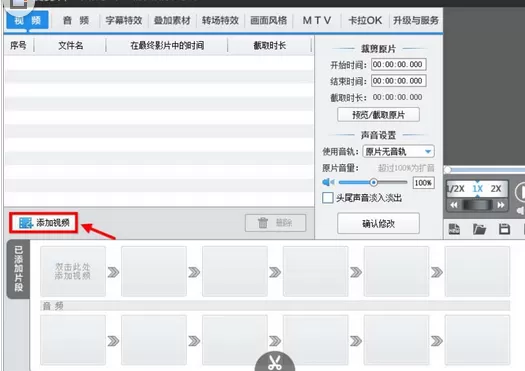Switch to the MTV tab
Viewport: 525px width, 371px height.
[x=317, y=20]
